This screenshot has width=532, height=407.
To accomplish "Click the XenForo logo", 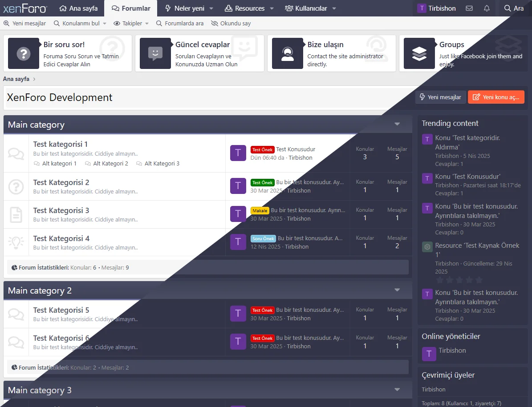I will (x=25, y=8).
